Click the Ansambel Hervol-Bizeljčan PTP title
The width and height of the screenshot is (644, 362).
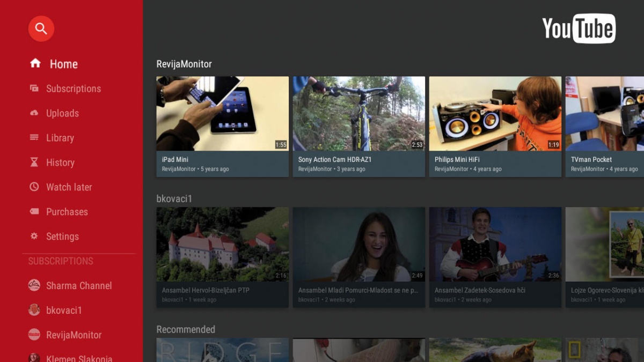pos(206,290)
